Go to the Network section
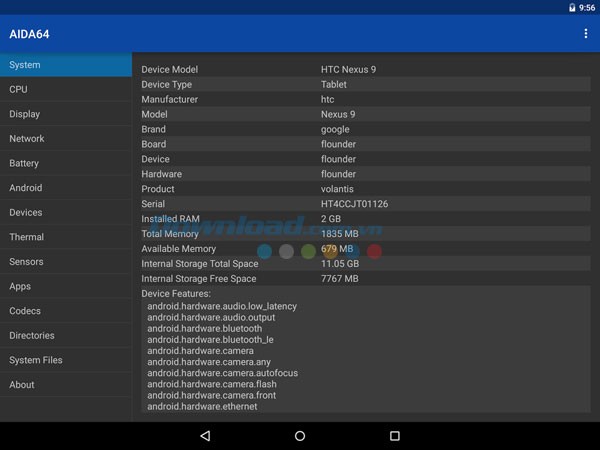 (65, 139)
